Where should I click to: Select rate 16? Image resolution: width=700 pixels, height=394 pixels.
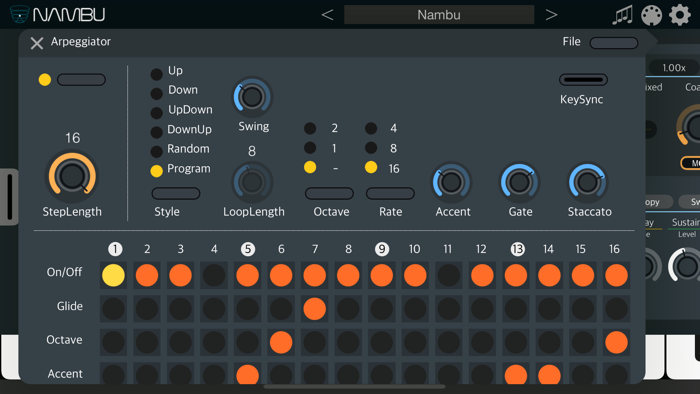click(x=371, y=167)
